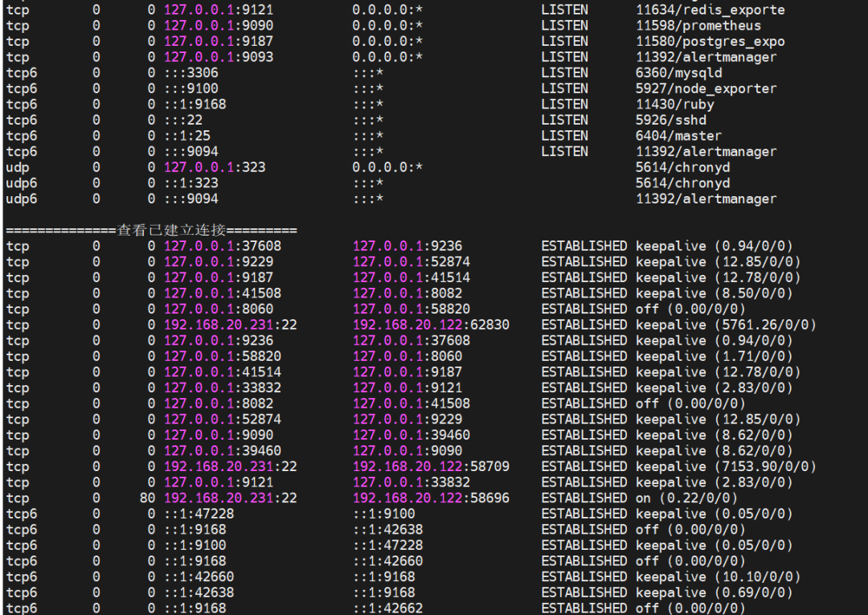Screen dimensions: 868x615
Task: Click the text 11430/ruby
Action: (x=675, y=105)
